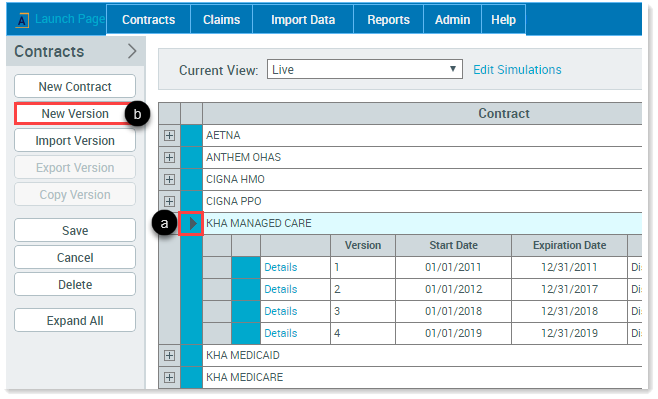Select the ANTHEM OHAS contract name

243,157
